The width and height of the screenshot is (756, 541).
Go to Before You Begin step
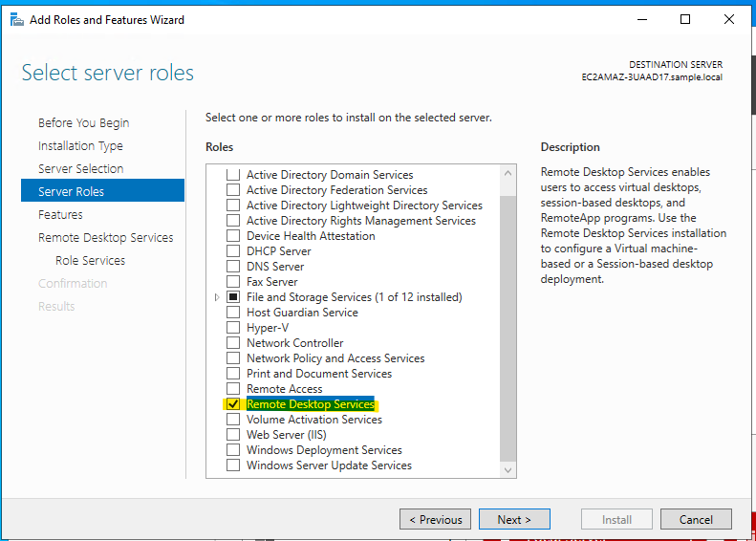83,123
